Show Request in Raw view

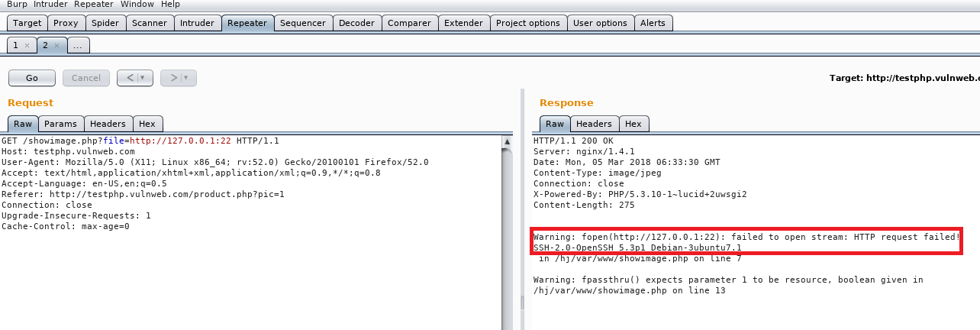point(22,124)
